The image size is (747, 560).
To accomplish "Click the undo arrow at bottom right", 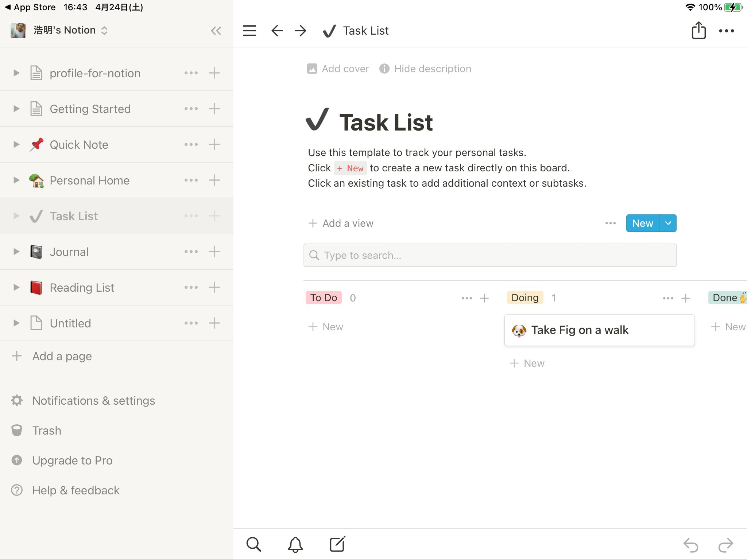I will (x=691, y=545).
